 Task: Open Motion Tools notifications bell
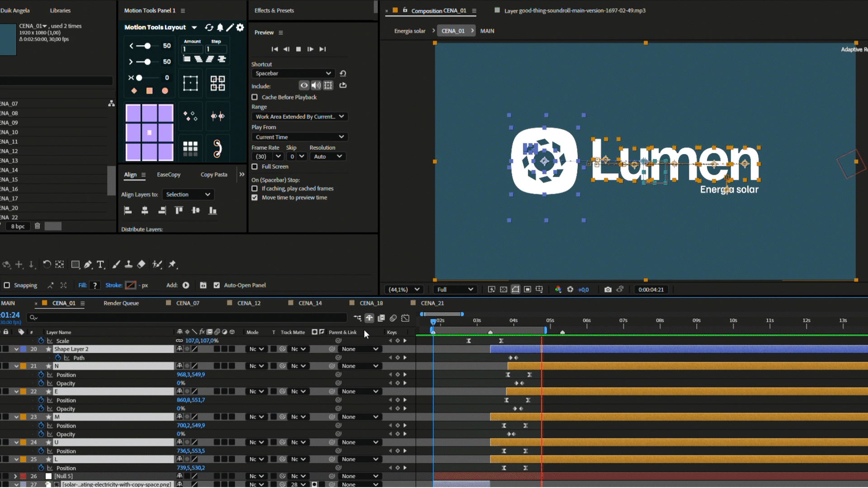tap(220, 28)
